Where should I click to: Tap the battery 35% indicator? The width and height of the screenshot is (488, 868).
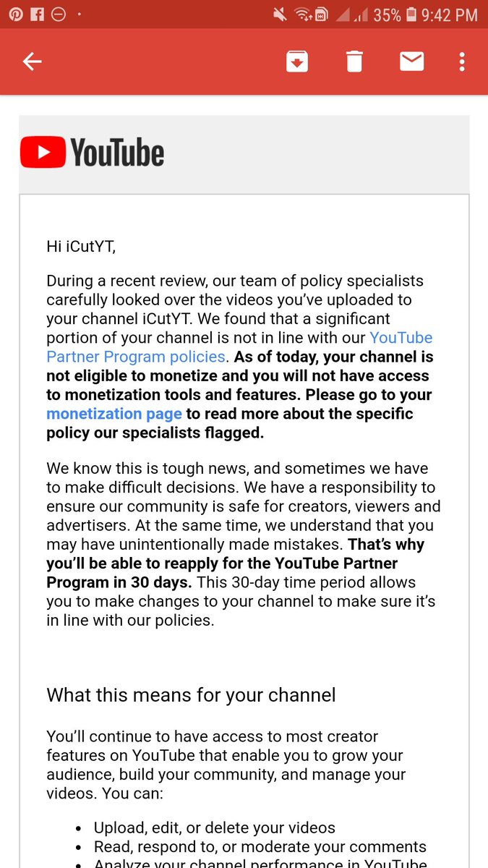pyautogui.click(x=395, y=14)
